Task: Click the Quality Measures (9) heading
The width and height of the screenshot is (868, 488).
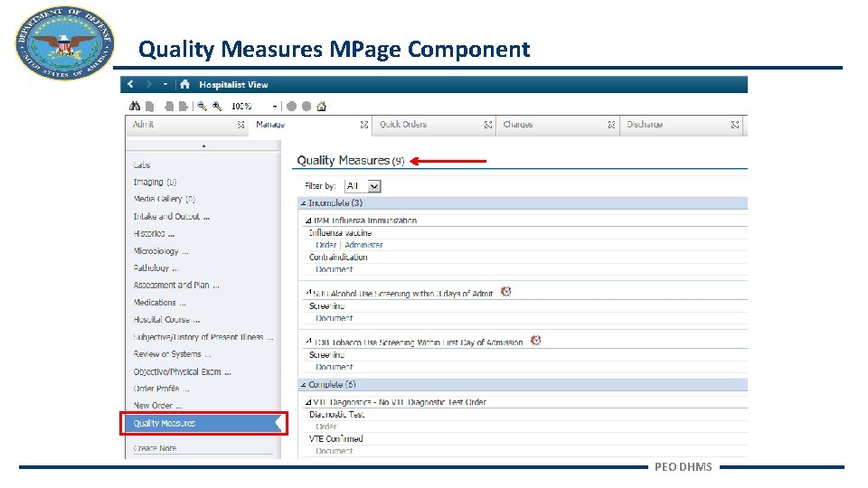Action: click(351, 161)
